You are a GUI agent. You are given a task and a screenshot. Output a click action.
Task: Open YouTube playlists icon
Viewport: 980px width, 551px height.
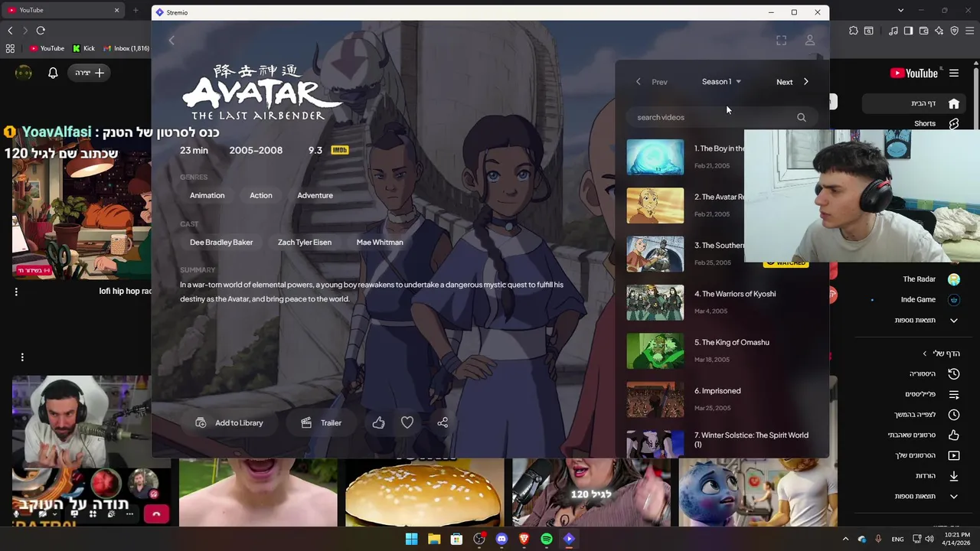pyautogui.click(x=954, y=394)
